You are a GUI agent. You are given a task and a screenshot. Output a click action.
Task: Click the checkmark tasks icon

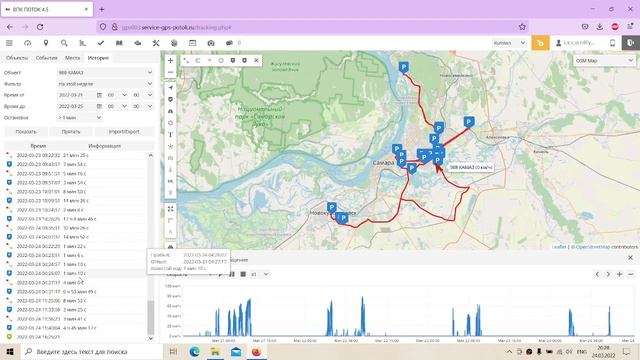pos(101,43)
